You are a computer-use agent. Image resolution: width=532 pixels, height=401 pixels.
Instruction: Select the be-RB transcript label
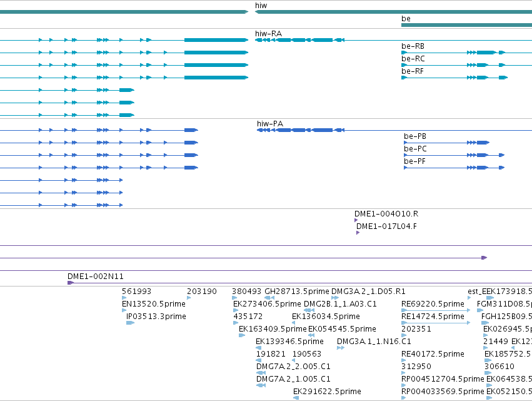pyautogui.click(x=413, y=46)
